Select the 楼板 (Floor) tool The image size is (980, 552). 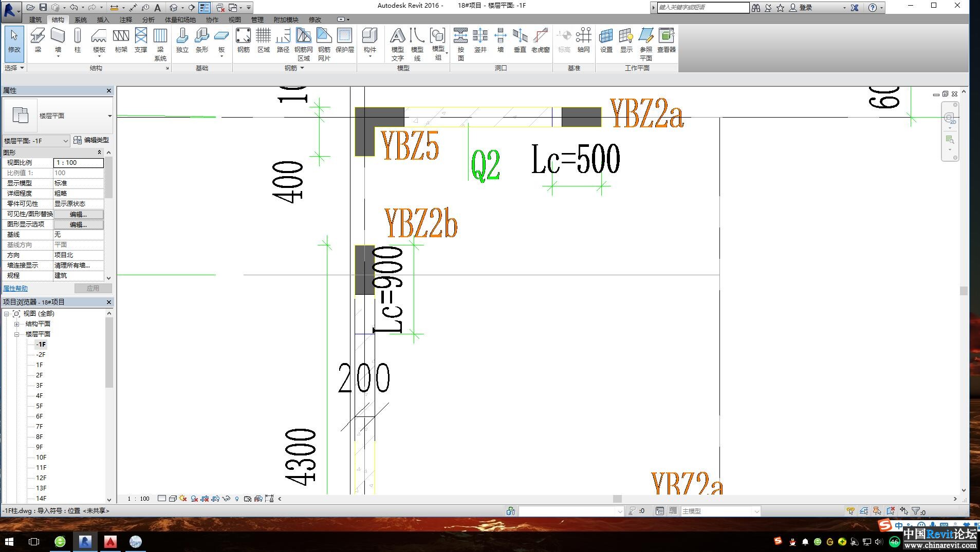pyautogui.click(x=99, y=41)
